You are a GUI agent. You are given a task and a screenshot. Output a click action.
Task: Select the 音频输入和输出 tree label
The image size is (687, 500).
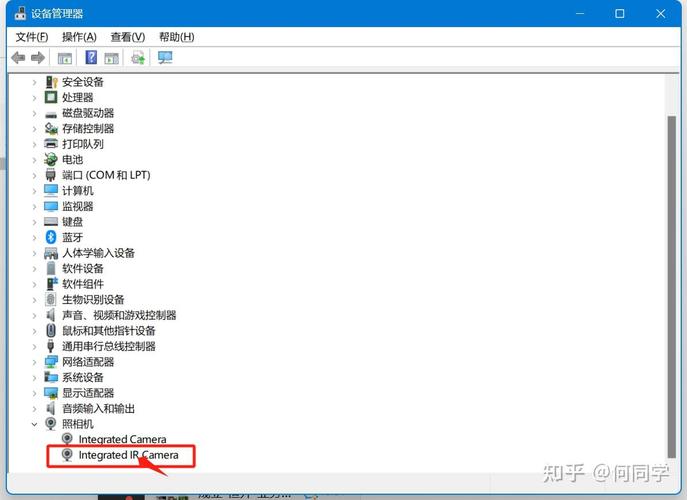98,408
